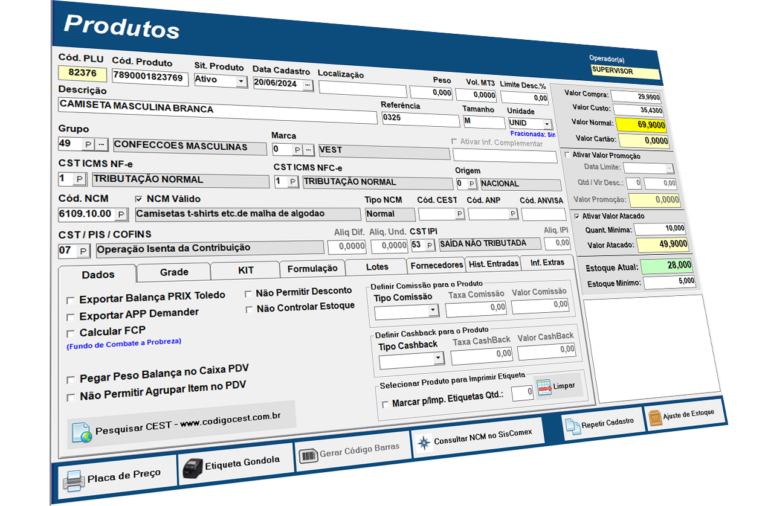This screenshot has width=768, height=506.
Task: Open the Data Limite promotion date dropdown
Action: pyautogui.click(x=669, y=169)
